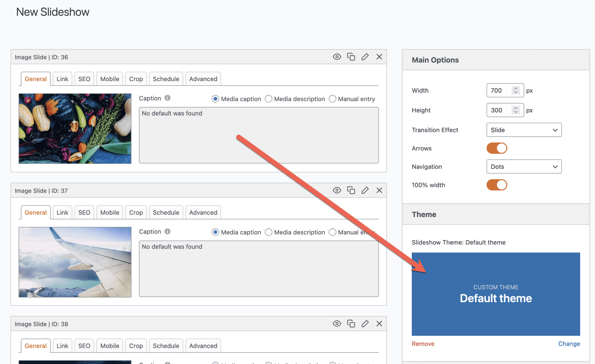Image resolution: width=595 pixels, height=364 pixels.
Task: Change the slideshow theme
Action: coord(569,344)
